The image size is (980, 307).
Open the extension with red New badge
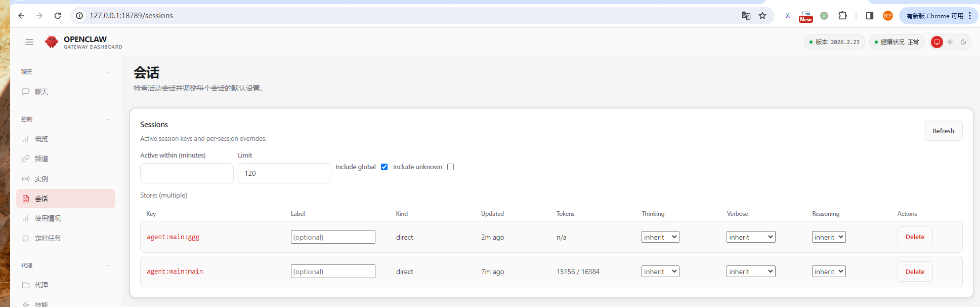[x=805, y=16]
